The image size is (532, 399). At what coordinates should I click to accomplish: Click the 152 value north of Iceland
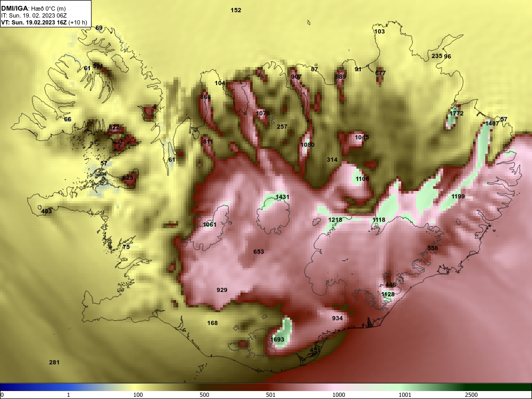[x=236, y=10]
